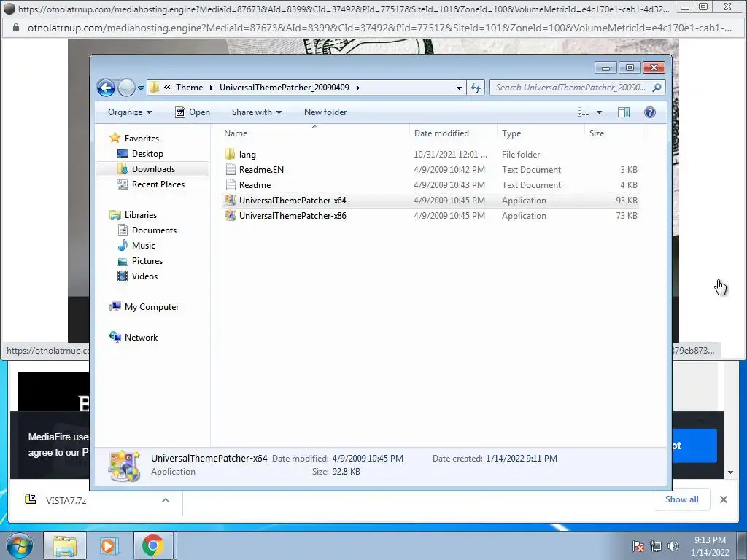Open the view options dropdown arrow

600,112
